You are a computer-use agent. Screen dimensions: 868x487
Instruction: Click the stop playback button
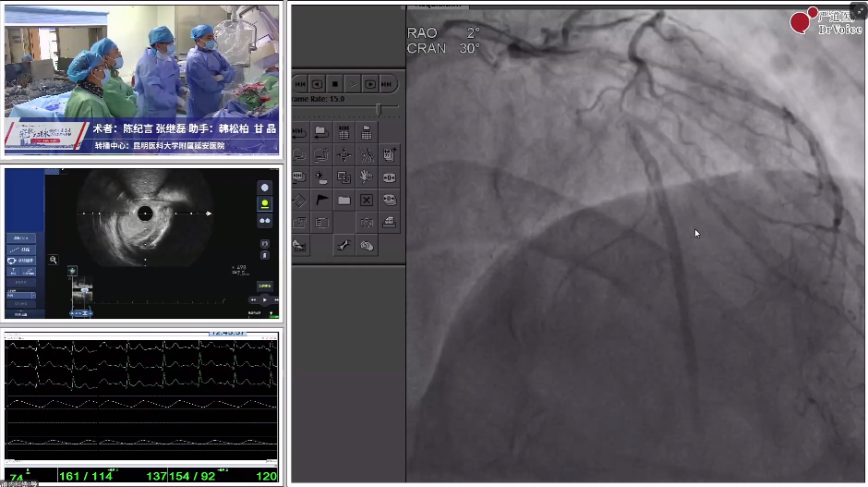click(x=335, y=84)
